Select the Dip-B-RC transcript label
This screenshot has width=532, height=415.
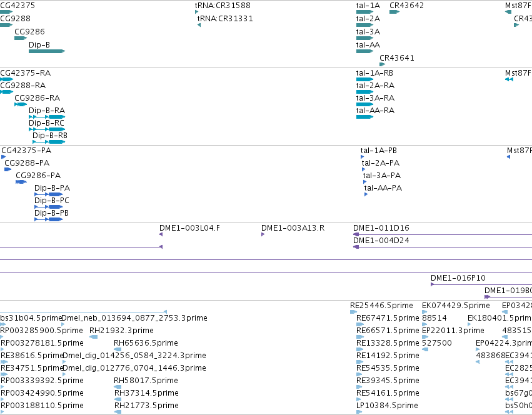pos(46,123)
